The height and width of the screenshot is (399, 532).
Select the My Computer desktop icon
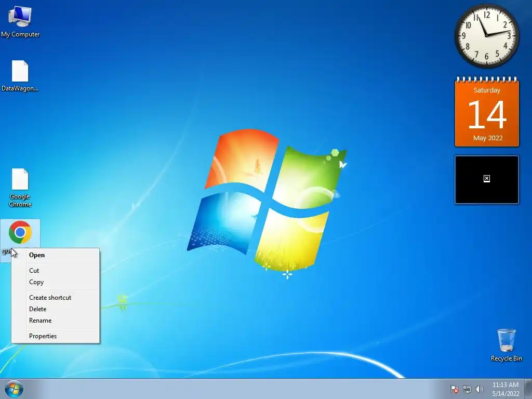(x=20, y=21)
